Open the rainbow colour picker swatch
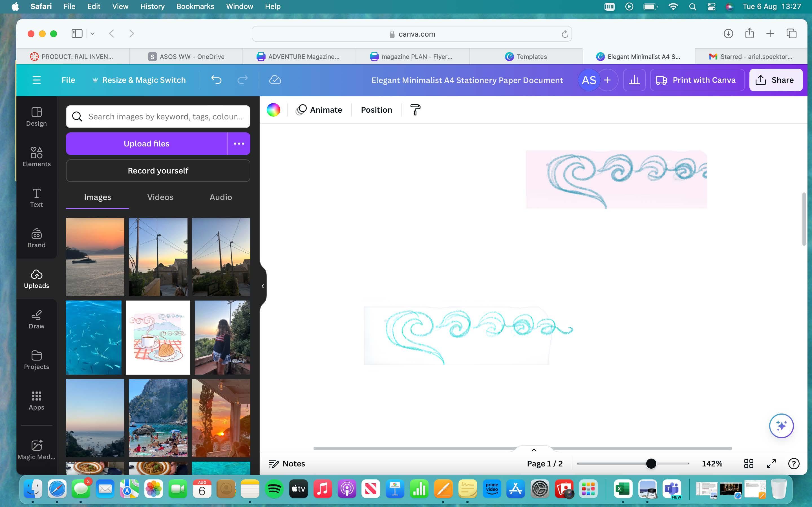812x507 pixels. (273, 110)
